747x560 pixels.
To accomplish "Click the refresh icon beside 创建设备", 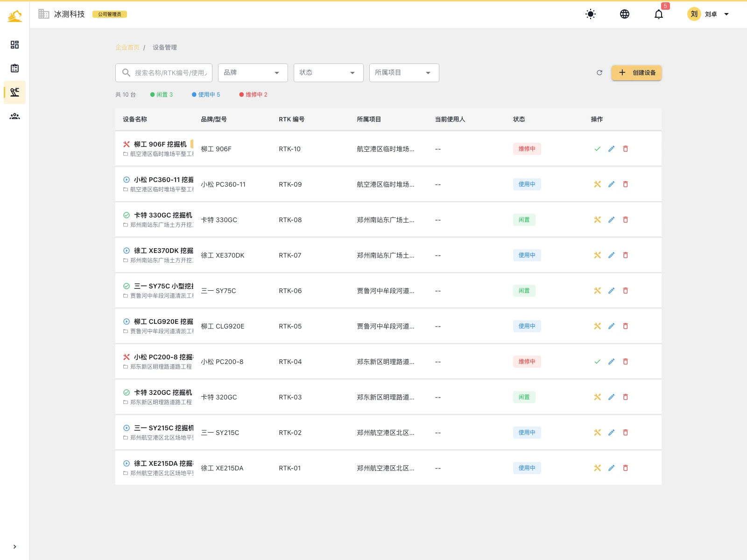I will (x=599, y=73).
